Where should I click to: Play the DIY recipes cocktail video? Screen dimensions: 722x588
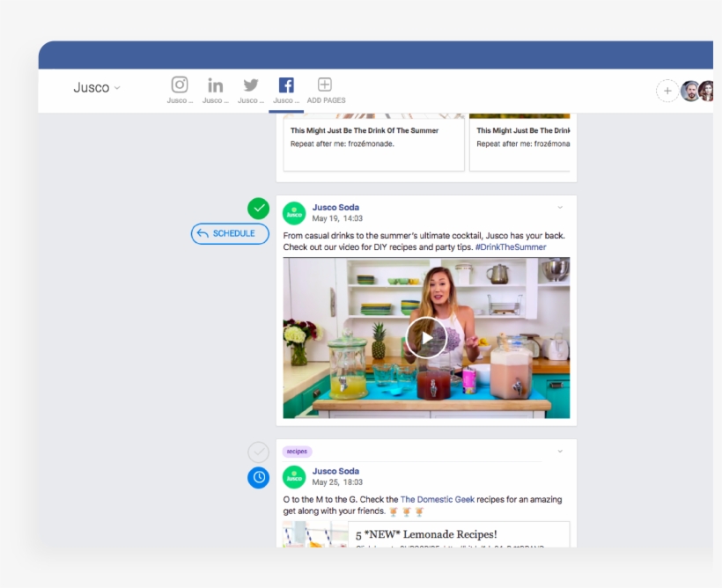point(427,337)
